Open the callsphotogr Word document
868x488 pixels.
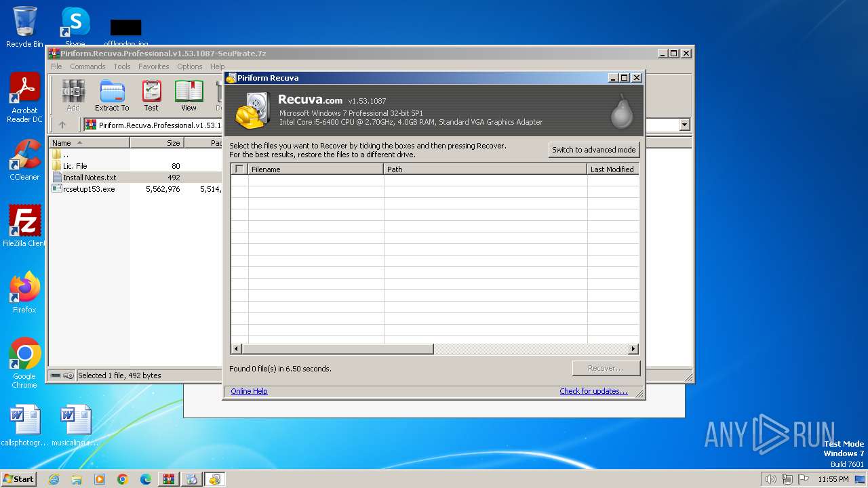[x=24, y=426]
